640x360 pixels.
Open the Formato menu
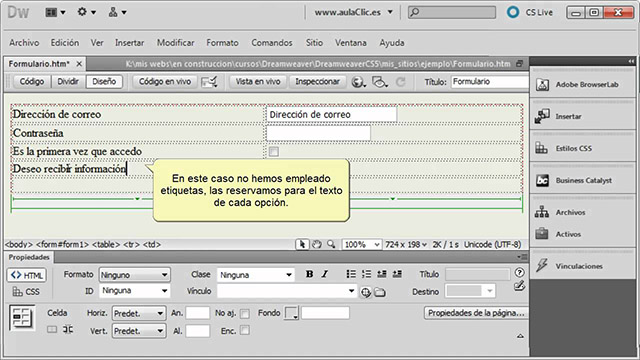point(222,43)
